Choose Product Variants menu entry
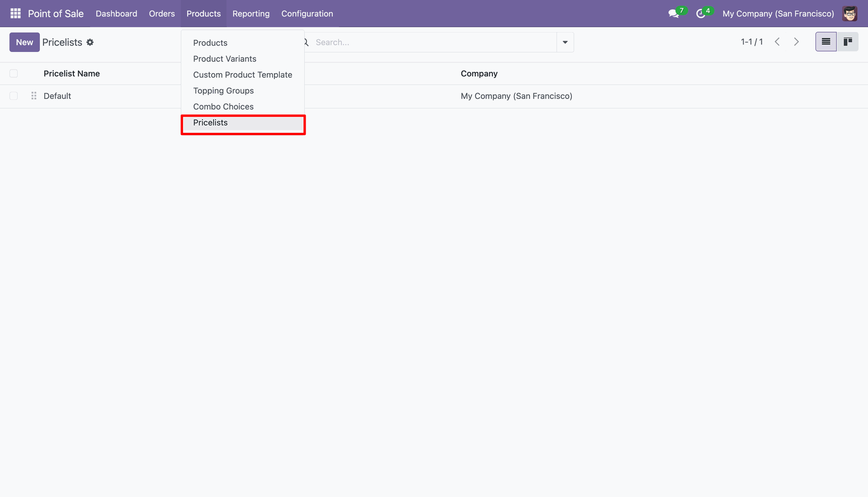The height and width of the screenshot is (497, 868). pyautogui.click(x=225, y=59)
